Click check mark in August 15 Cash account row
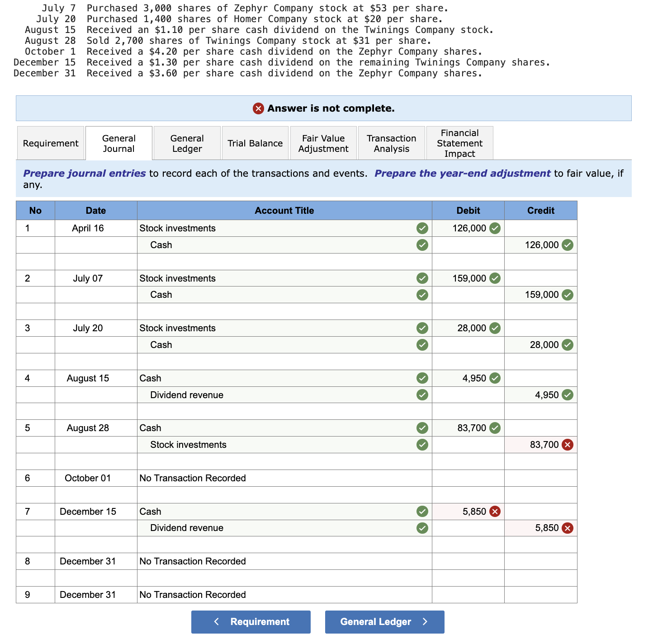The width and height of the screenshot is (672, 639). pos(422,378)
